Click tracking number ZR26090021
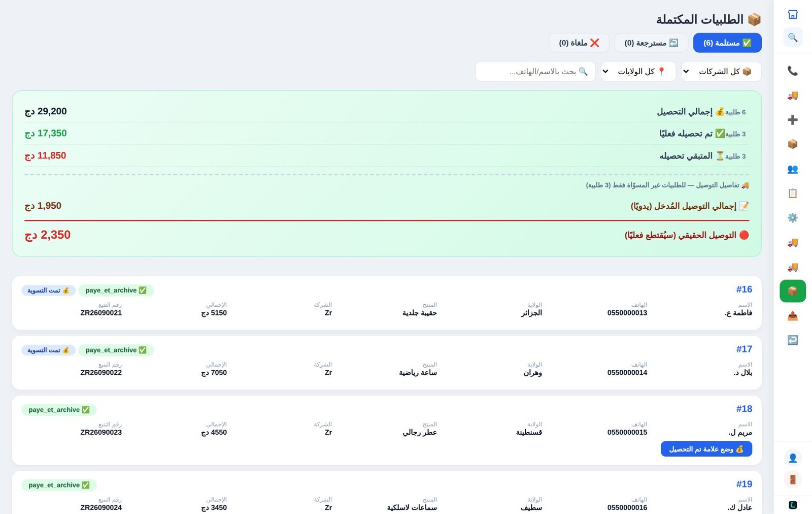Screen dimensions: 812x514 click(101, 313)
